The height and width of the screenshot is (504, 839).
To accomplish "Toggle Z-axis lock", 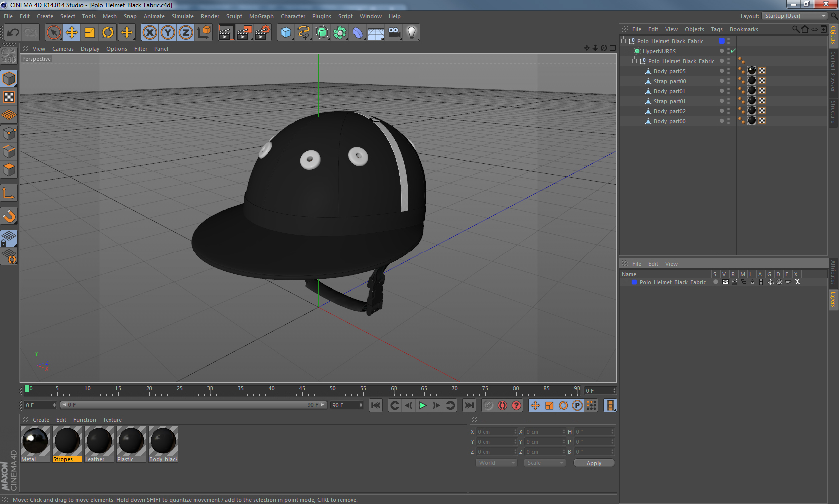I will (x=186, y=33).
